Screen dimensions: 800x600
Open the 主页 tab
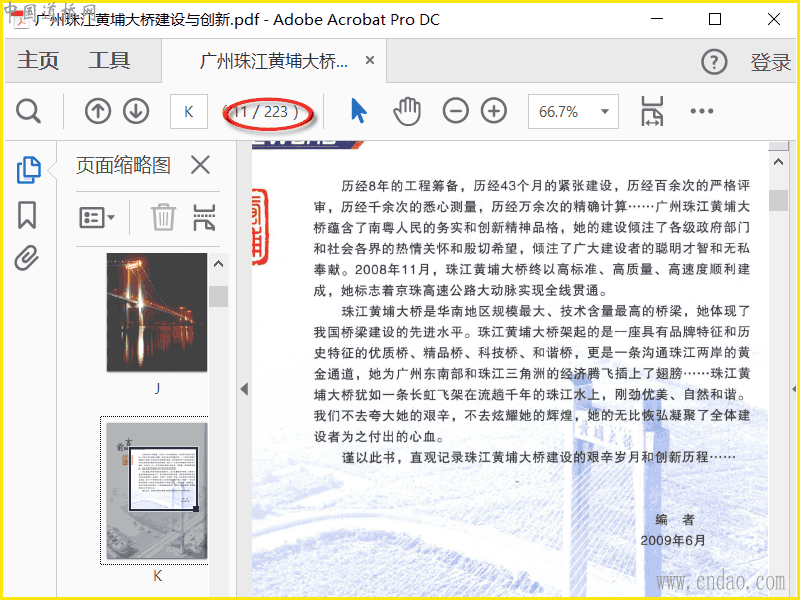[x=38, y=60]
